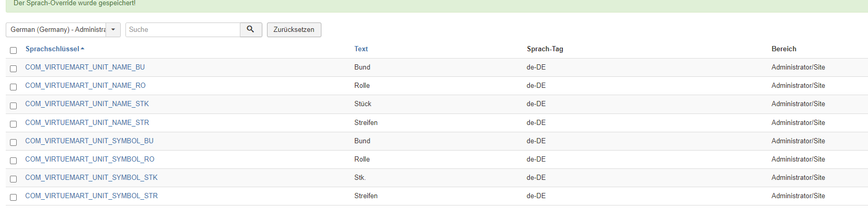This screenshot has width=868, height=217.
Task: Click the magnifier search icon button
Action: (251, 30)
